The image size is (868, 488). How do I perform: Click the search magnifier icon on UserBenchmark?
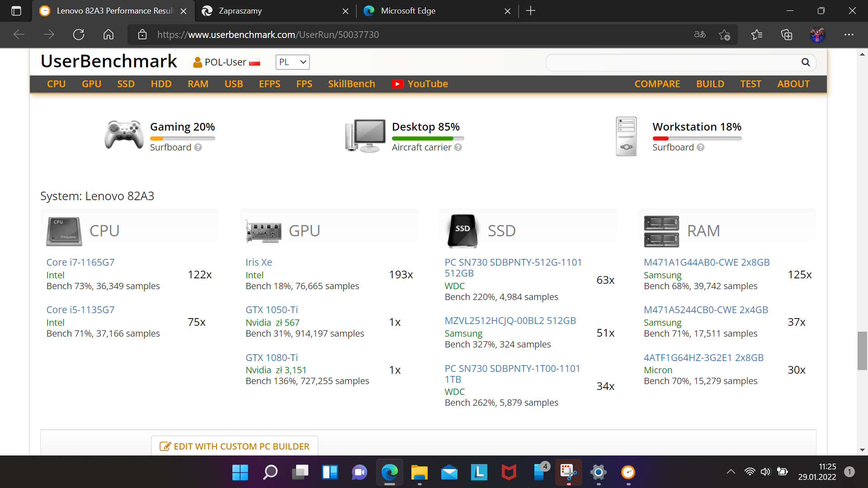tap(806, 62)
